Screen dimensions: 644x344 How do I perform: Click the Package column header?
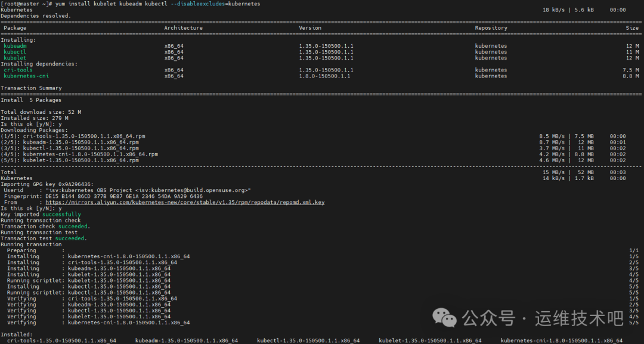[15, 27]
